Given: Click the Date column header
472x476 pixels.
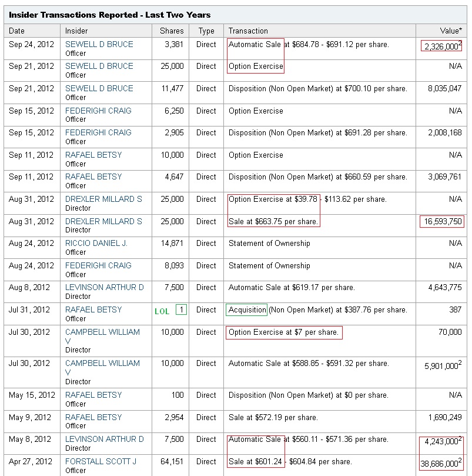Looking at the screenshot, I should pos(17,31).
